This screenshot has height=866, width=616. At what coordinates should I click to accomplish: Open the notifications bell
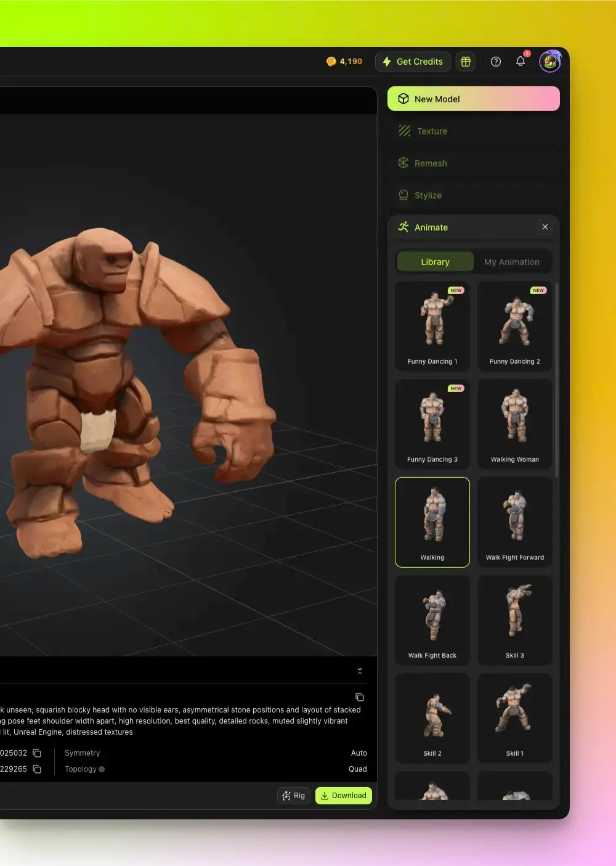[x=521, y=61]
